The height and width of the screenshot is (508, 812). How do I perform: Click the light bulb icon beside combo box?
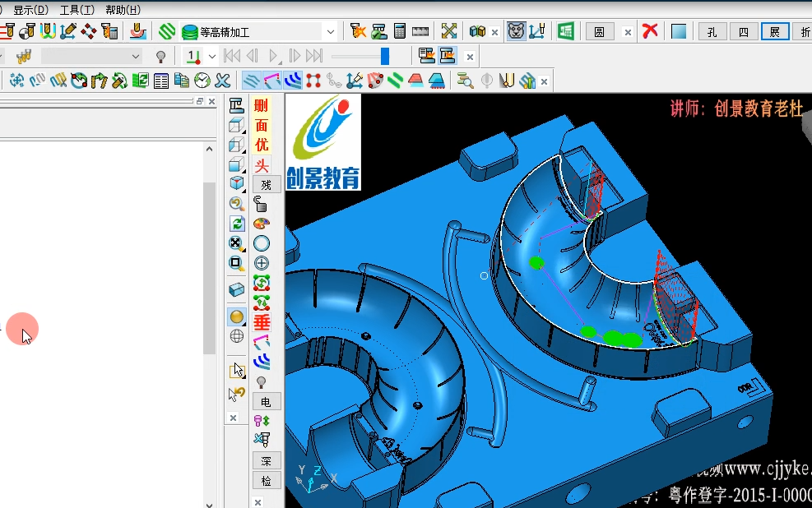tap(161, 56)
